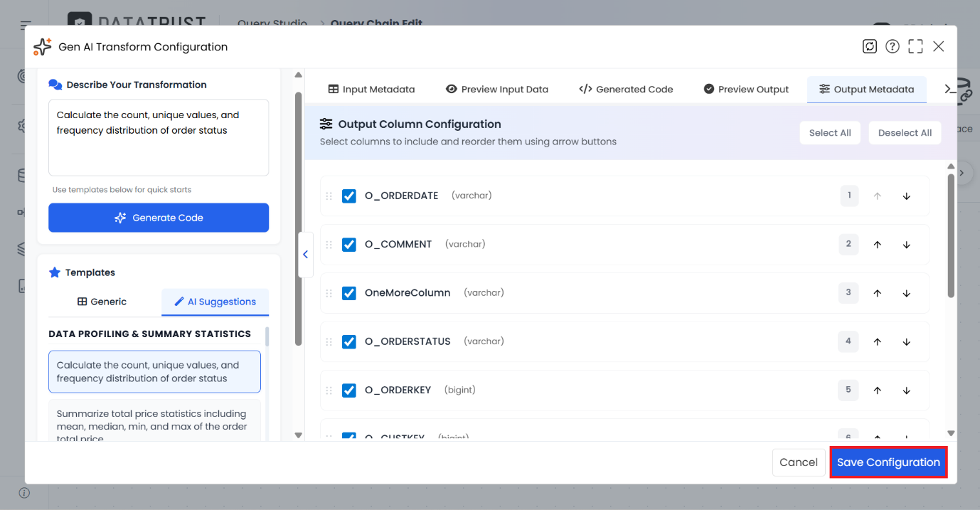Viewport: 980px width, 510px height.
Task: Select the AI Suggestions templates tab
Action: tap(215, 302)
